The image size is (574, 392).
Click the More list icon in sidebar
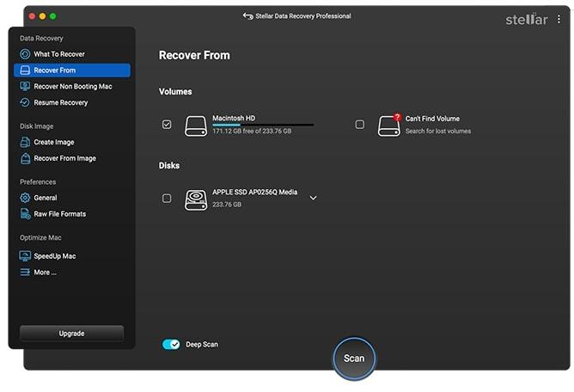pyautogui.click(x=25, y=273)
